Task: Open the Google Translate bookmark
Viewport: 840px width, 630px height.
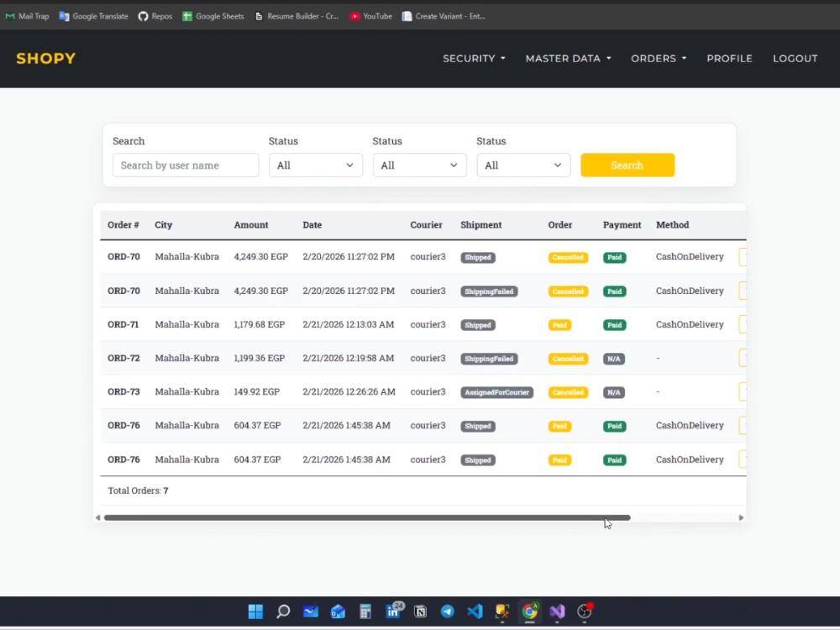Action: [x=94, y=16]
